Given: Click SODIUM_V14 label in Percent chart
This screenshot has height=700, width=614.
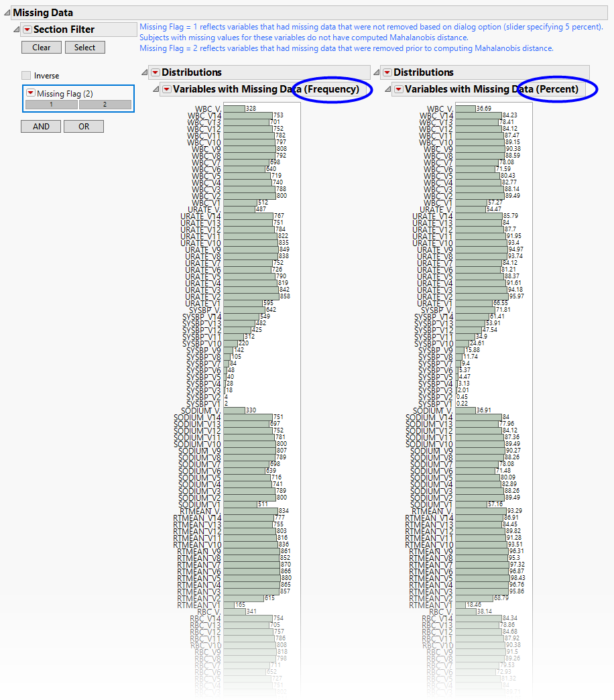Looking at the screenshot, I should click(x=429, y=418).
